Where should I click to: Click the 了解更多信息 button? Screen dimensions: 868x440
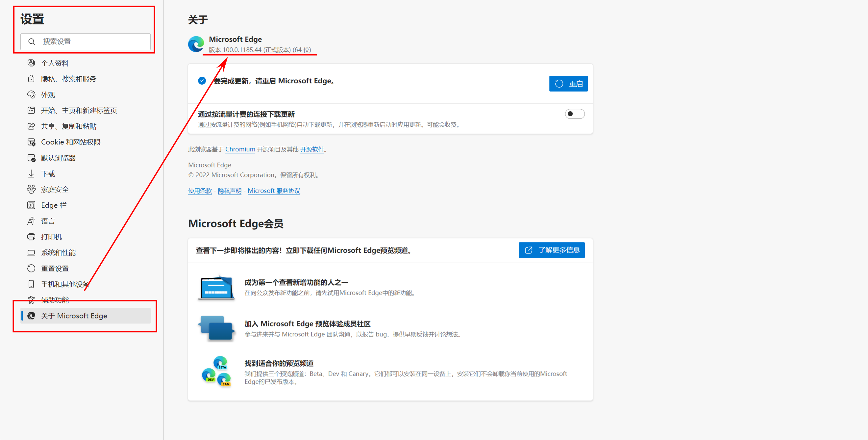pyautogui.click(x=551, y=250)
